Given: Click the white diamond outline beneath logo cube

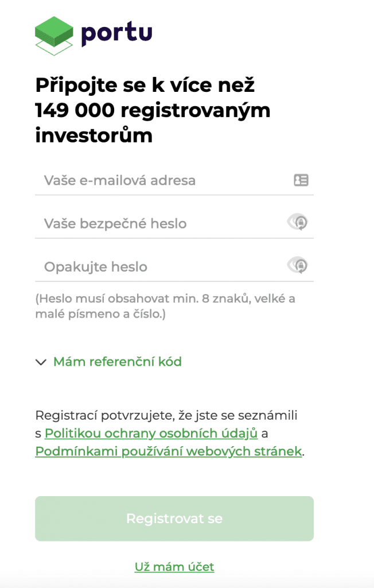Looking at the screenshot, I should tap(54, 48).
